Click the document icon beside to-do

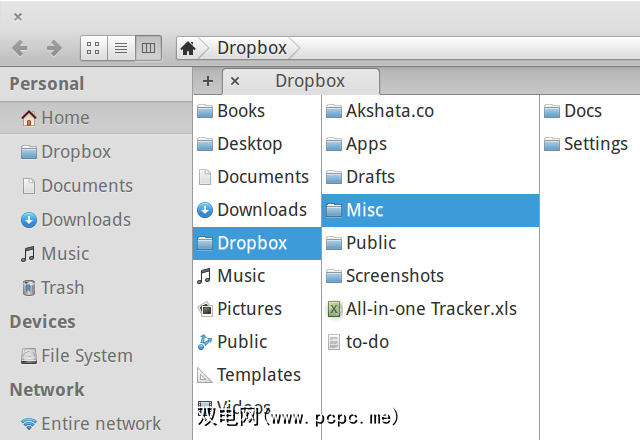tap(333, 342)
